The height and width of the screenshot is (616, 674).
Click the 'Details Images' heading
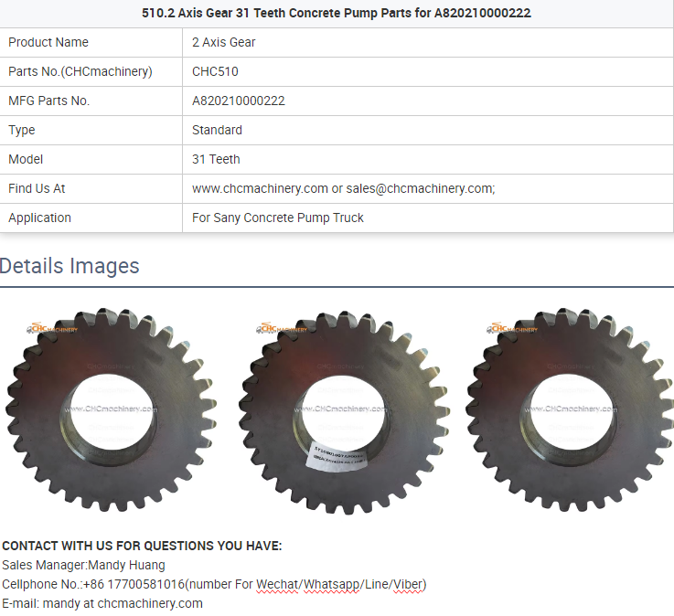pos(70,266)
